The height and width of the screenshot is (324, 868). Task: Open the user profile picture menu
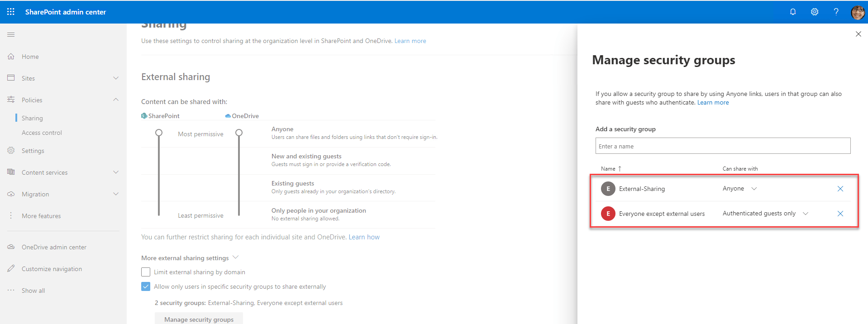click(x=858, y=12)
